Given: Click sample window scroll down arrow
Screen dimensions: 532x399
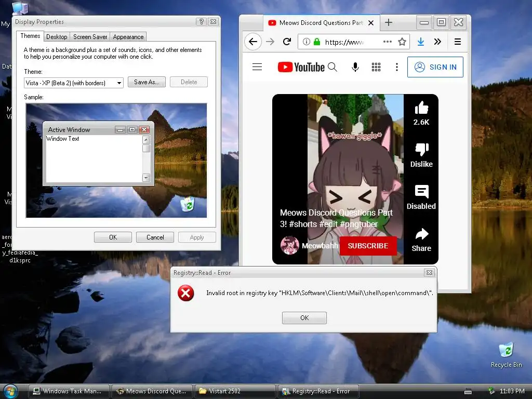Looking at the screenshot, I should tap(146, 178).
